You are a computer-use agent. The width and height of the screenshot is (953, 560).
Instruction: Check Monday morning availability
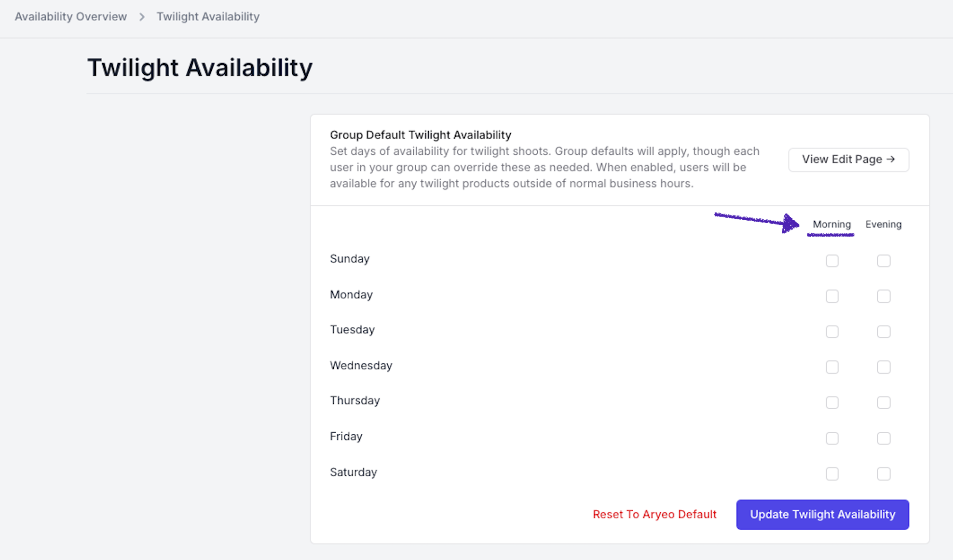(832, 296)
